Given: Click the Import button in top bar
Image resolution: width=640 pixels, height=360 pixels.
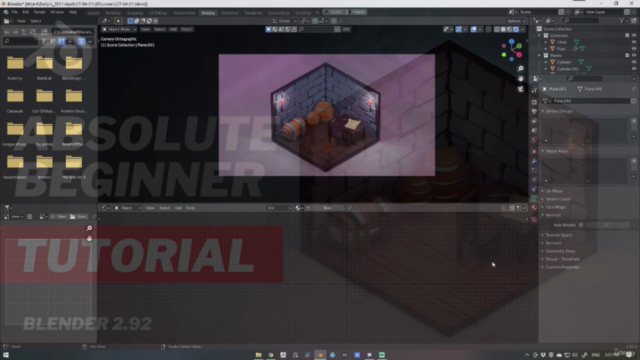Looking at the screenshot, I should 358,12.
